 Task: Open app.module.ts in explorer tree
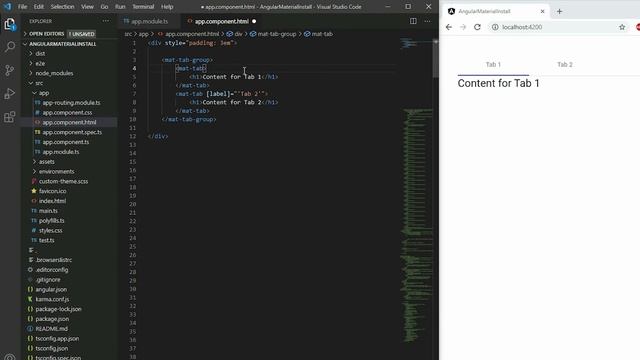coord(60,152)
